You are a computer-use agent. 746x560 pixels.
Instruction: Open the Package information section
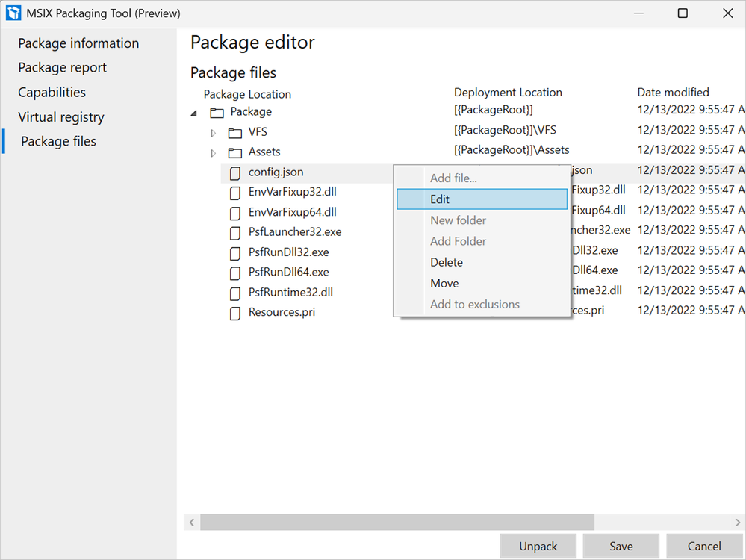click(x=78, y=43)
